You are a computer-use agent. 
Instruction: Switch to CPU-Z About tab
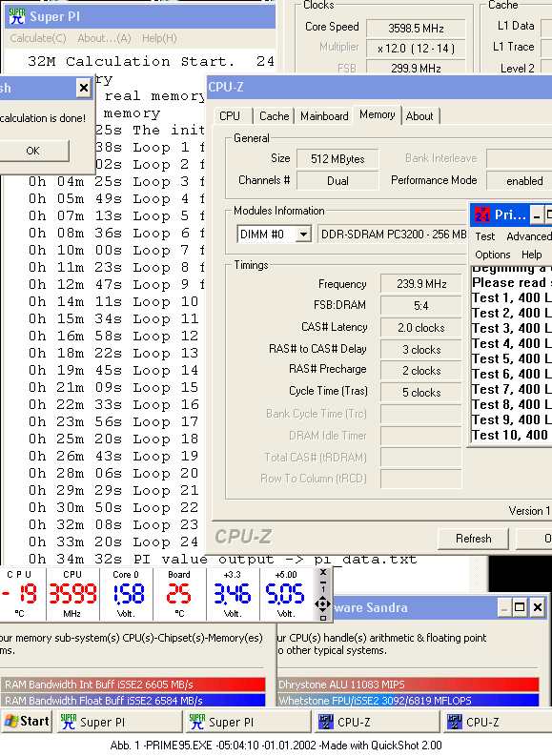tap(419, 116)
